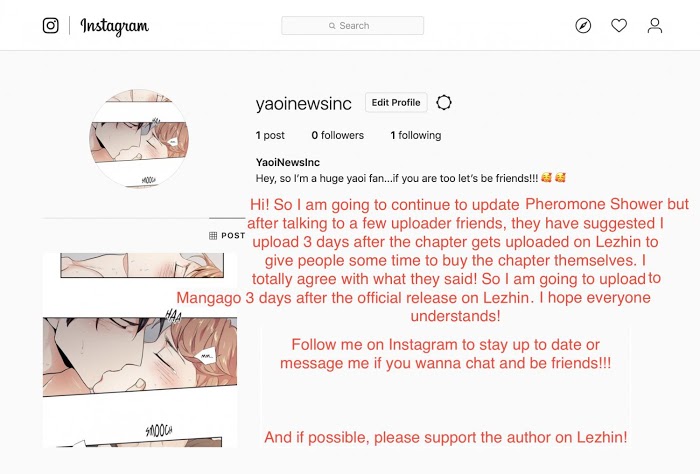Image resolution: width=700 pixels, height=474 pixels.
Task: Click the 1 post count
Action: [x=270, y=135]
